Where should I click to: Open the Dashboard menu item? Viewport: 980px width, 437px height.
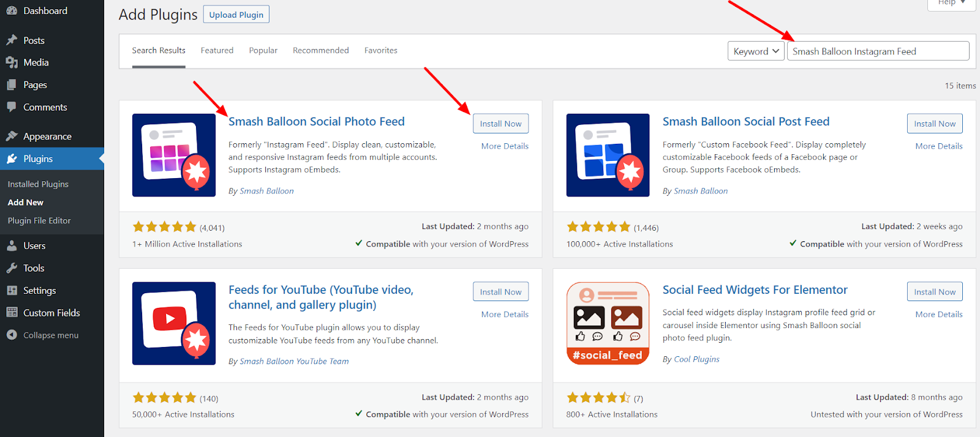point(52,10)
